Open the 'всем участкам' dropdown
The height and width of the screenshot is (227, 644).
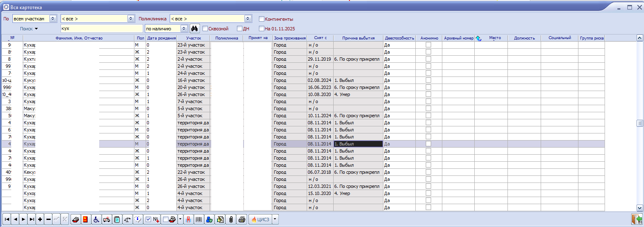[52, 19]
